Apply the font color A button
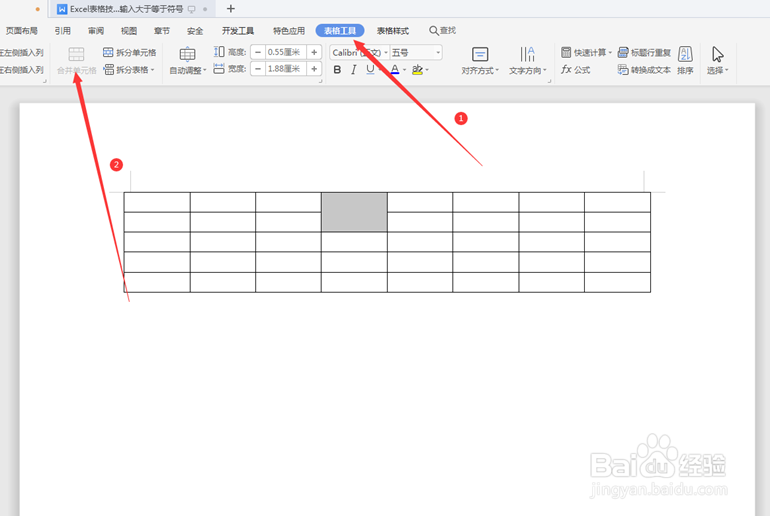The image size is (770, 516). tap(395, 70)
